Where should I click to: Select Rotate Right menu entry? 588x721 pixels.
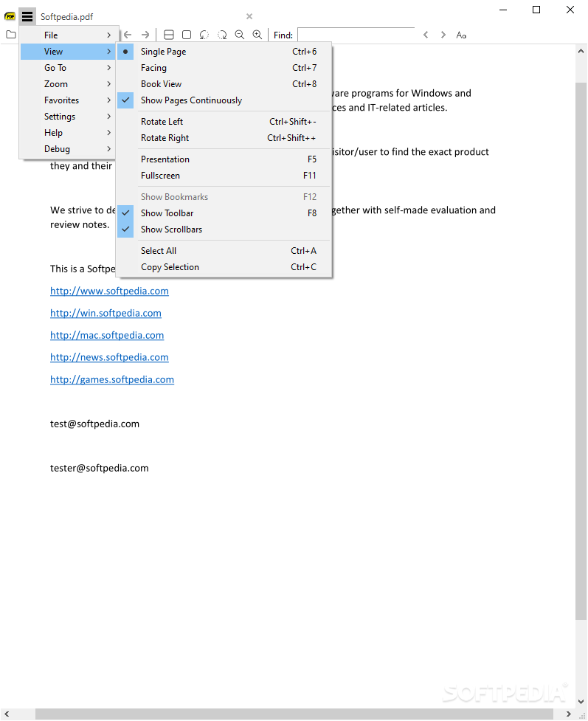tap(224, 138)
